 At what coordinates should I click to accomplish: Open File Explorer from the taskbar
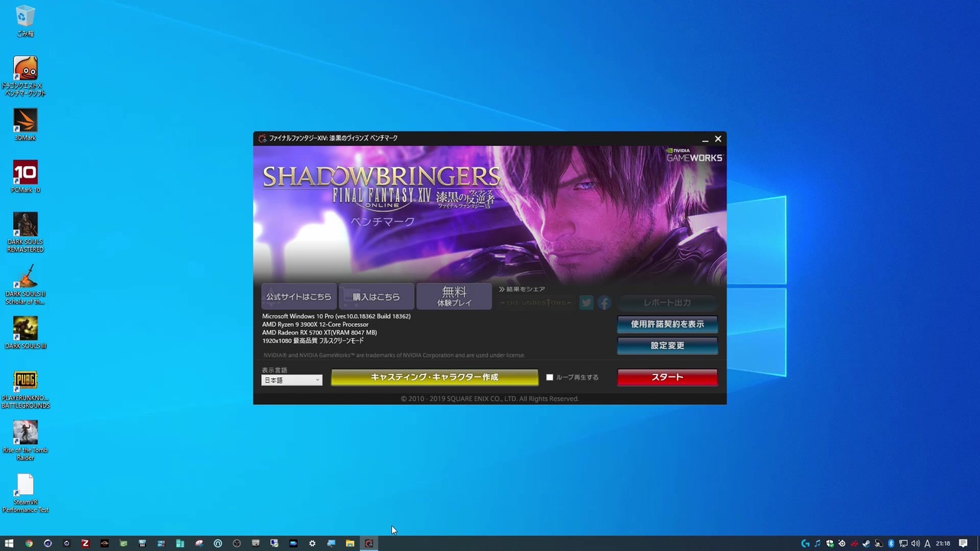click(350, 543)
